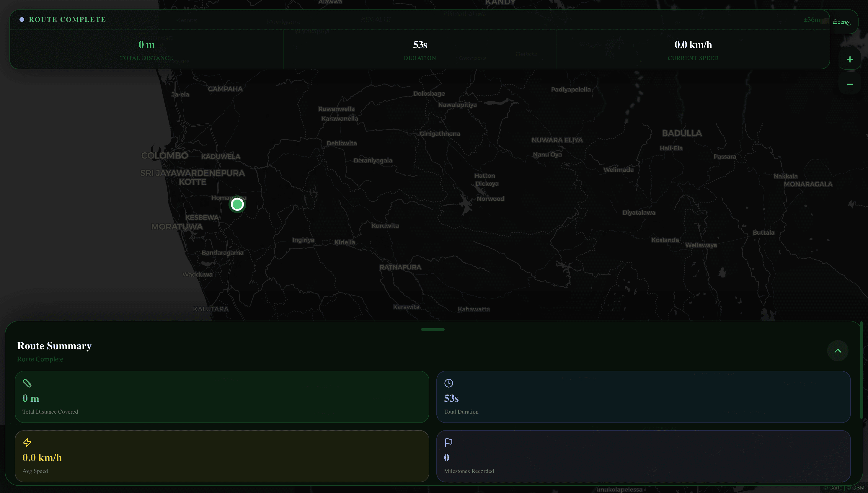The image size is (868, 493).
Task: Click the Wellawaya map label
Action: pos(701,245)
